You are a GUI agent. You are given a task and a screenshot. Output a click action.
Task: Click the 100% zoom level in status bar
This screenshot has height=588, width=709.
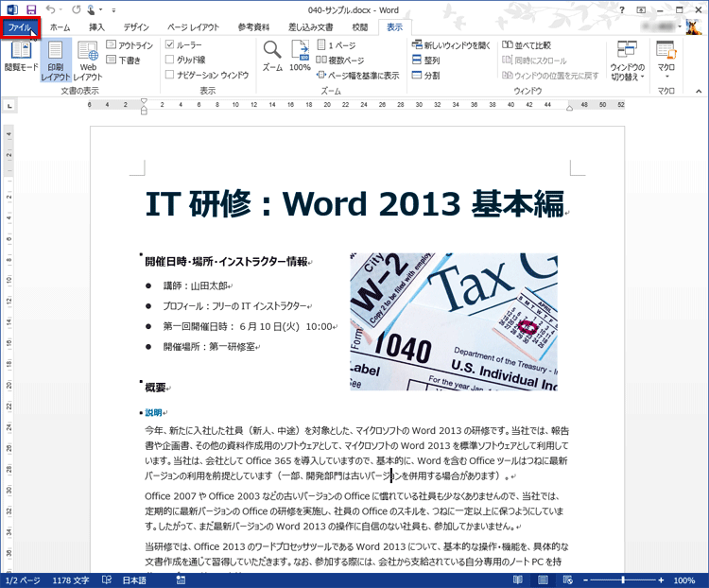click(x=684, y=580)
